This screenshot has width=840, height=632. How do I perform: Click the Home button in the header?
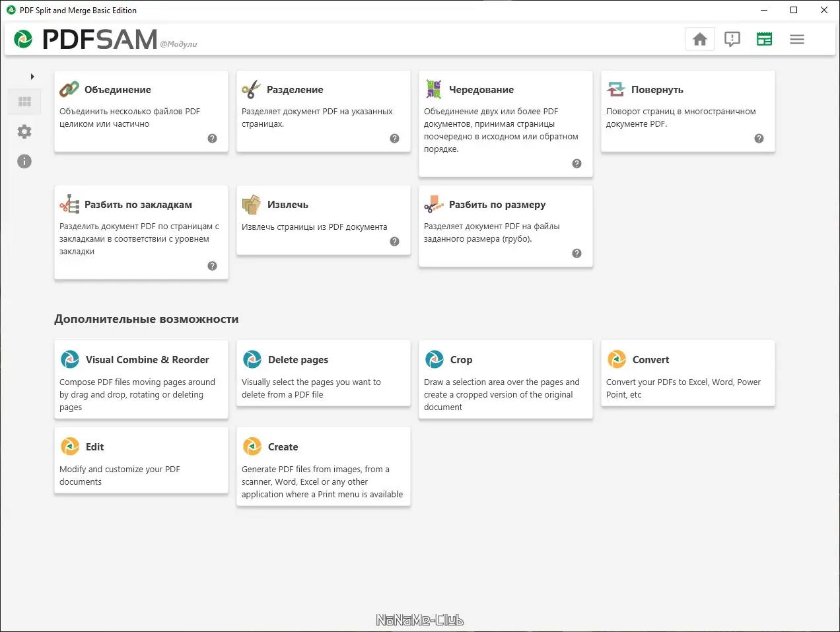(700, 40)
